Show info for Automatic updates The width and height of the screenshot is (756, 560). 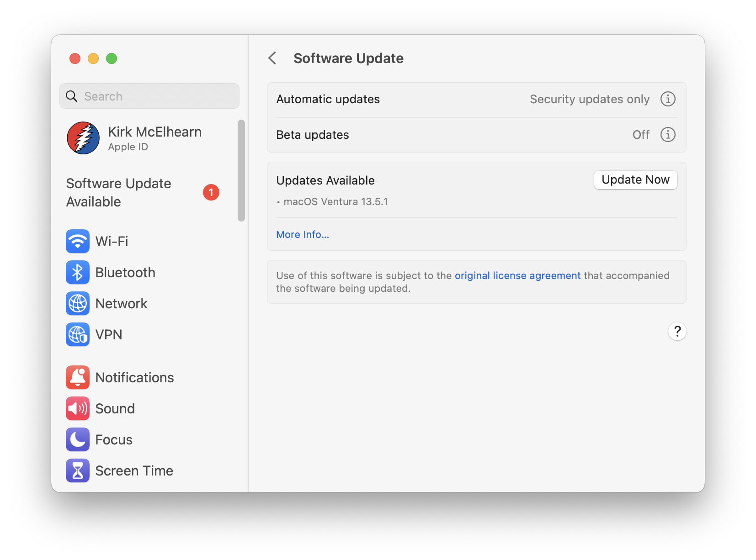pyautogui.click(x=668, y=99)
